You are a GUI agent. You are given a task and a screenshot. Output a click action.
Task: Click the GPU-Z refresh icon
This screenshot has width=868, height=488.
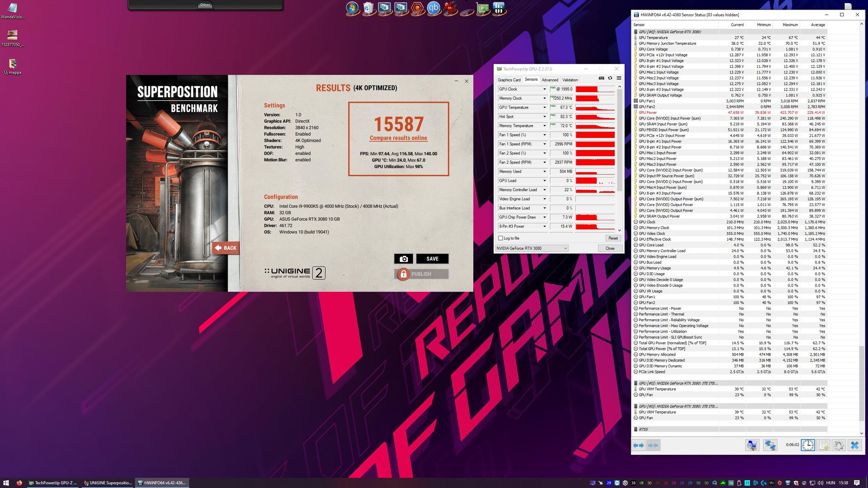pyautogui.click(x=610, y=78)
